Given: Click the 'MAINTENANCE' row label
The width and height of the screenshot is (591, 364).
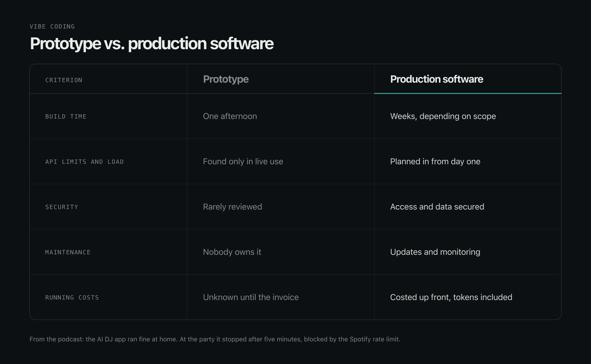Looking at the screenshot, I should coord(68,252).
